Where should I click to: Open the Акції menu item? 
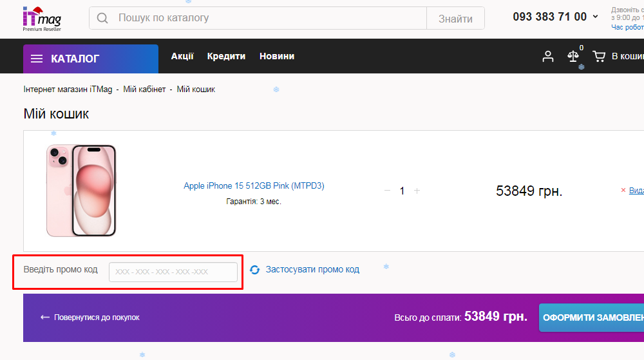182,56
